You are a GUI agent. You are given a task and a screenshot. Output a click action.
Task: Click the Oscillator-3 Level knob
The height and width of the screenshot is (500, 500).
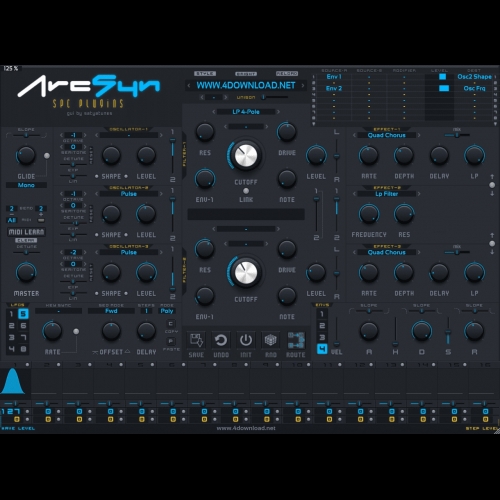[x=146, y=272]
